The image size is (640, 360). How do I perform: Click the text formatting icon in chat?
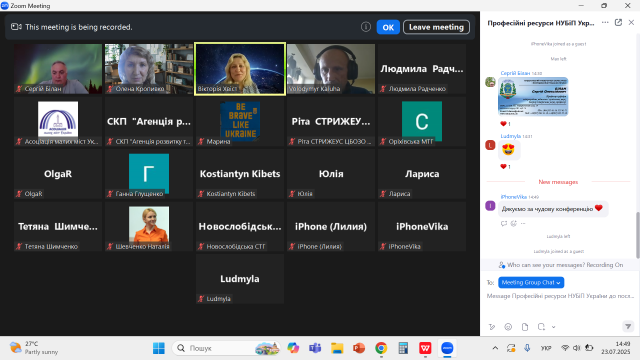pos(492,327)
